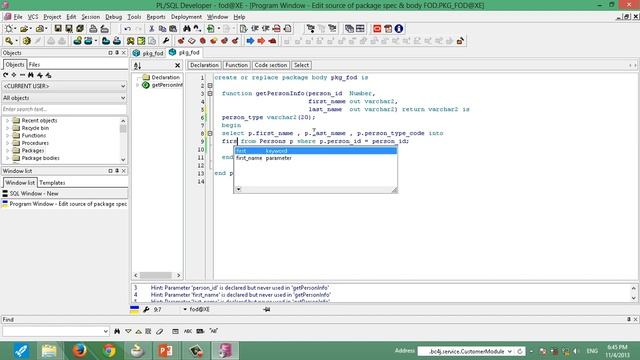Open the Tools menu

click(134, 17)
